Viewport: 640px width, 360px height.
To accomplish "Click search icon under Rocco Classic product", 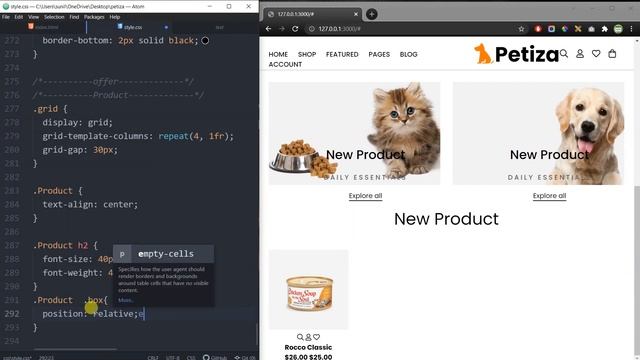I will pyautogui.click(x=300, y=337).
